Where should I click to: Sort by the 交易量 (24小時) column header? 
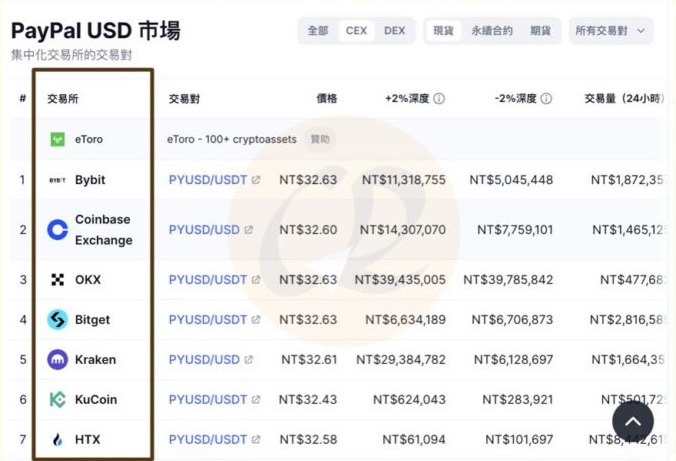point(624,99)
